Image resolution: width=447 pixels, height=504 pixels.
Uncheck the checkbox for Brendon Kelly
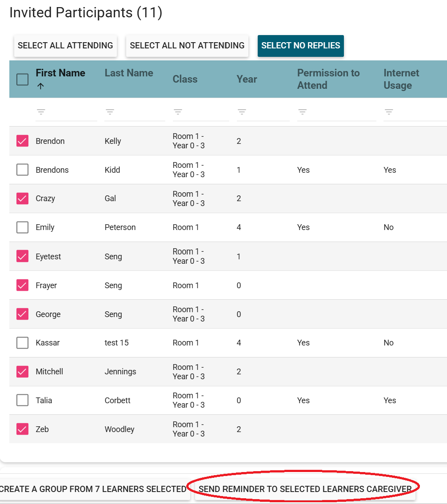[22, 141]
